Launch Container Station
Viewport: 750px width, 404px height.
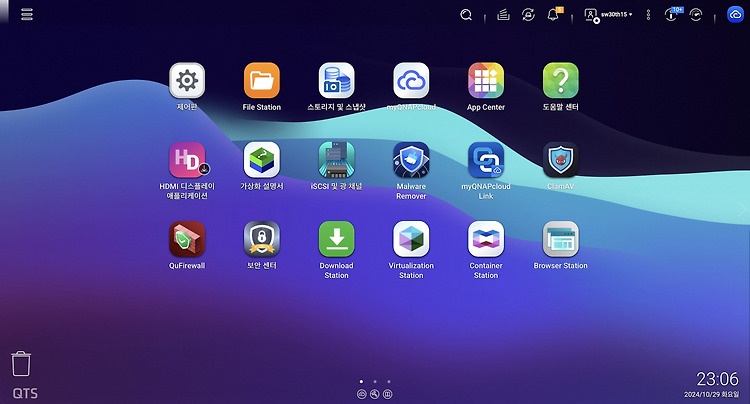(x=485, y=239)
